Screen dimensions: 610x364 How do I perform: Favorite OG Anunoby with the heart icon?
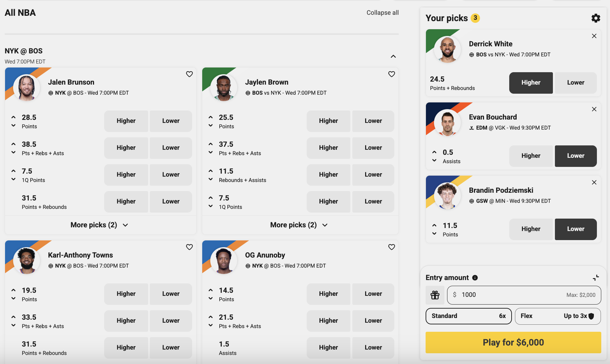coord(392,247)
